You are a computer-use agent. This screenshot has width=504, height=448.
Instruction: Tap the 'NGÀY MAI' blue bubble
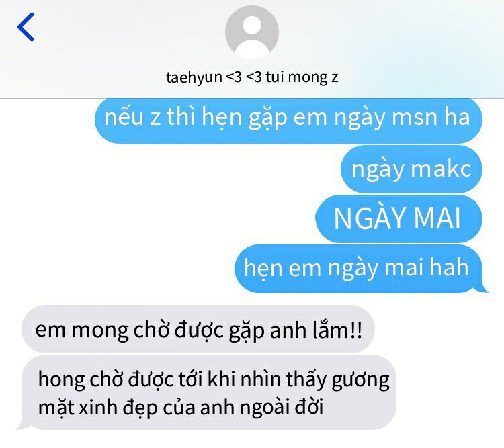tap(399, 219)
